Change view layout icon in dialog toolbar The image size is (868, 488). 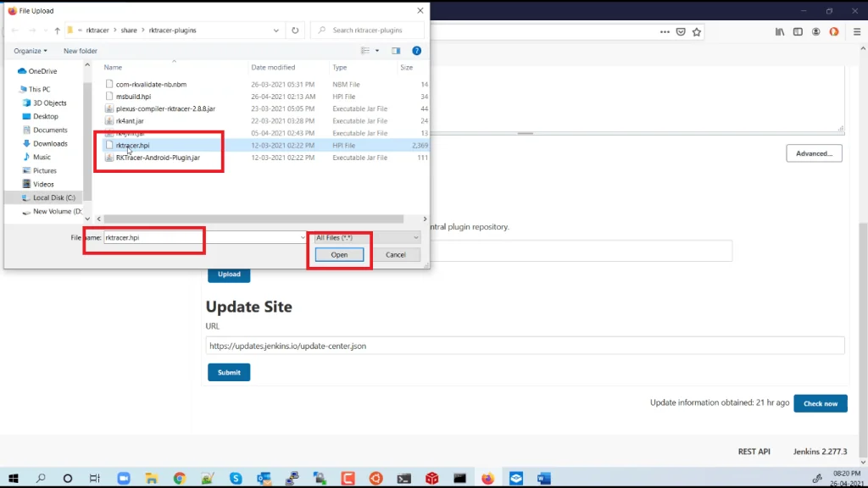[365, 51]
